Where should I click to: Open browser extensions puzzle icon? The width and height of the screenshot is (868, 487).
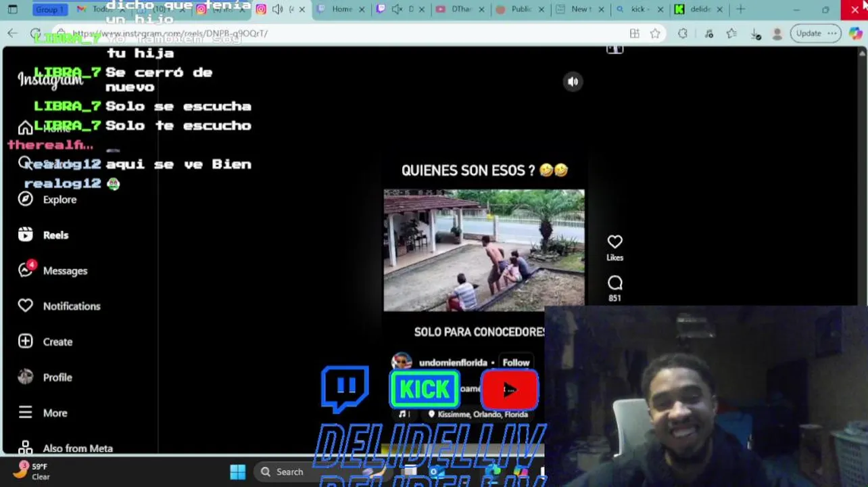[683, 33]
